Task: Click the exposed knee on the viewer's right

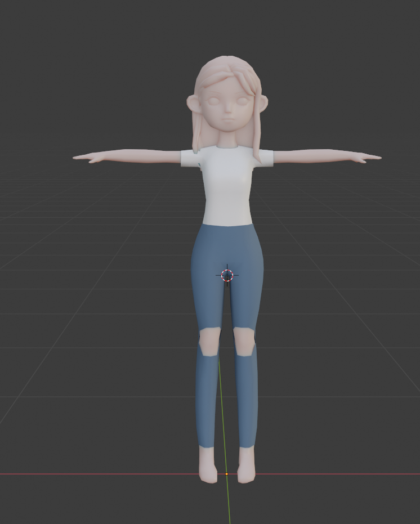Action: point(244,342)
